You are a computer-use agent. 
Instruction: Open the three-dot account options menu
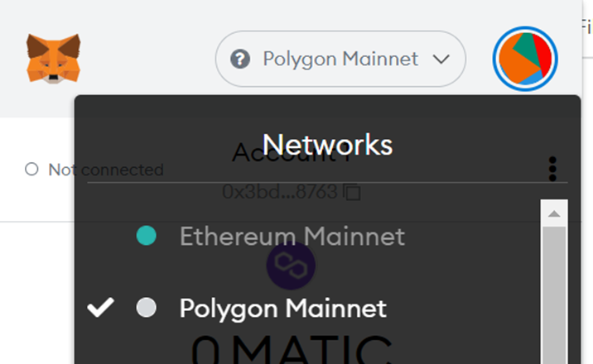(x=552, y=169)
